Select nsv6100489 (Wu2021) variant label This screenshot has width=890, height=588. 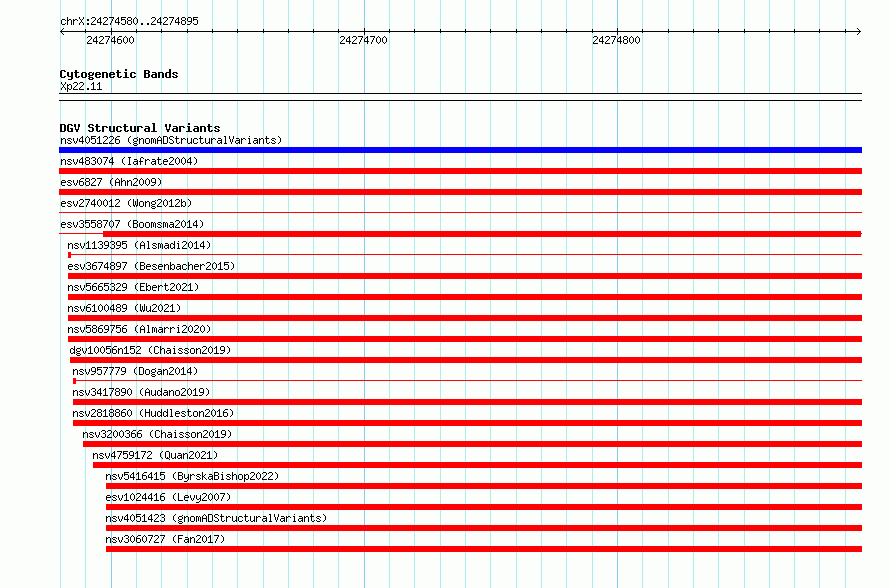coord(124,308)
